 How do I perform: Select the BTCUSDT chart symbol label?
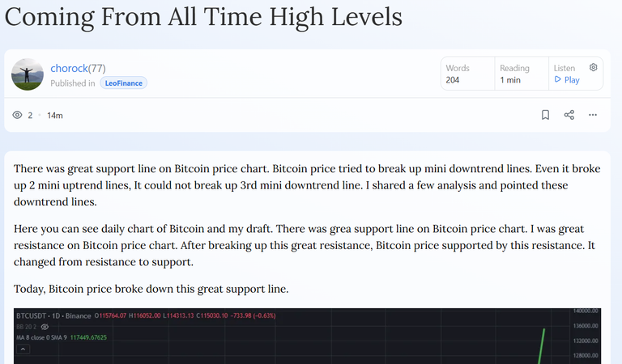(31, 315)
